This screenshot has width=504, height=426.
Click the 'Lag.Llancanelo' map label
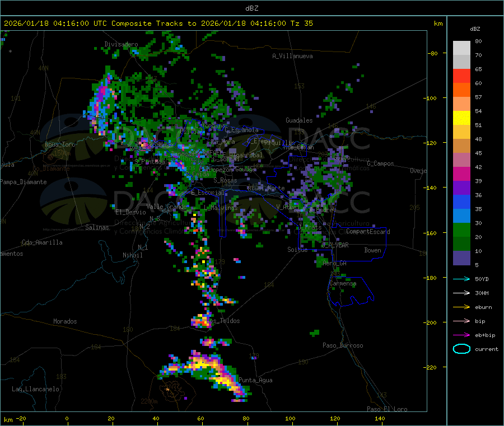(36, 389)
